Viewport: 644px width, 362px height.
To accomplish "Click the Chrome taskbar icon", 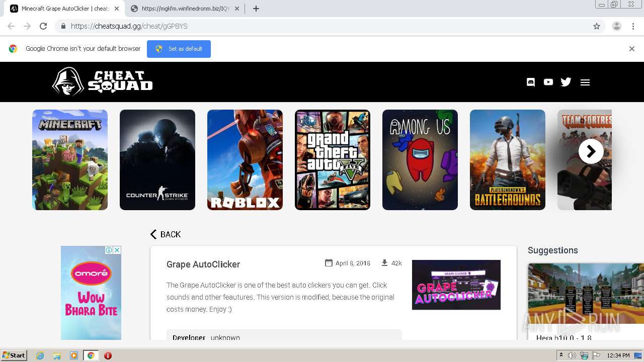I will pyautogui.click(x=91, y=355).
